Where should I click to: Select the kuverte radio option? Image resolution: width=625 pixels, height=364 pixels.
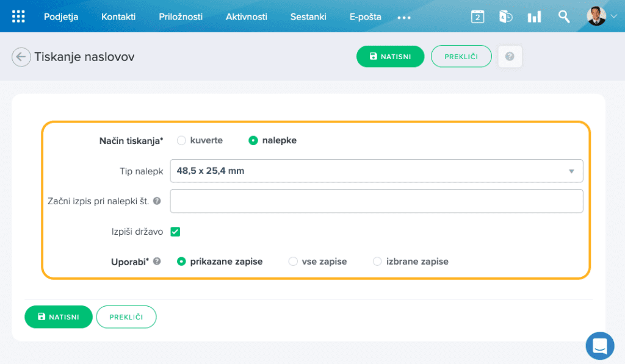tap(181, 141)
